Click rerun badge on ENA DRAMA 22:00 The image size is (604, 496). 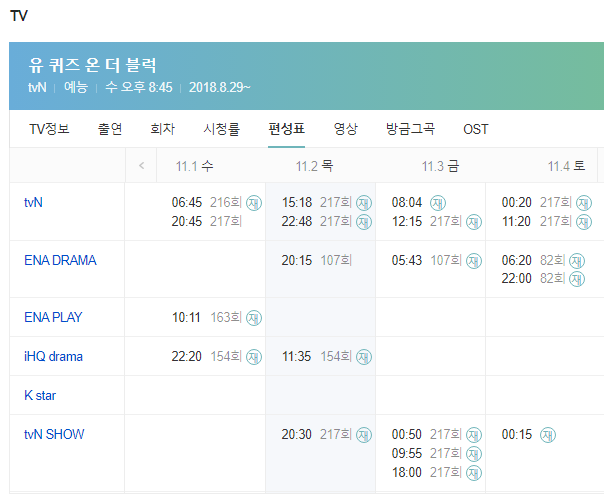[577, 279]
